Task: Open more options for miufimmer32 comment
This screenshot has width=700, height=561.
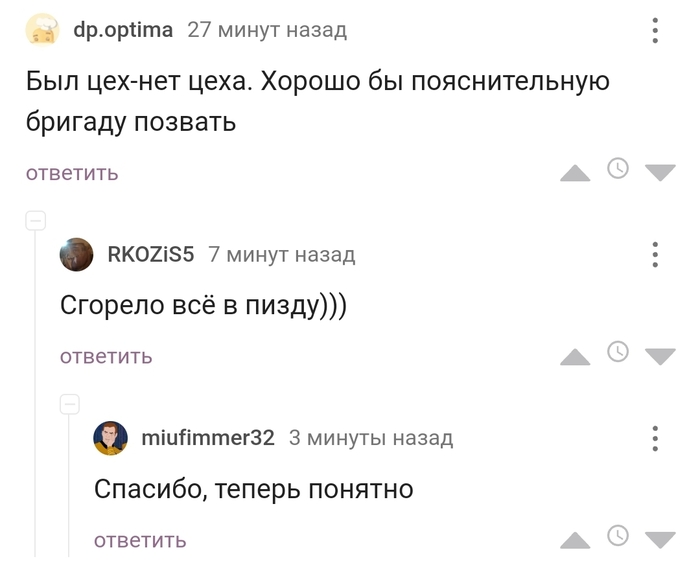Action: point(655,438)
